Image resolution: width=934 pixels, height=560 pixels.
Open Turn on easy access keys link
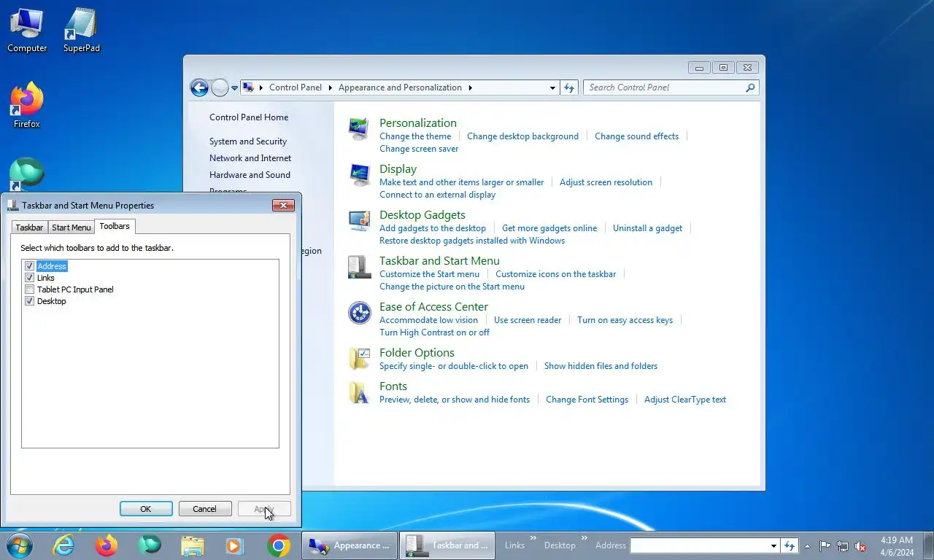point(625,320)
